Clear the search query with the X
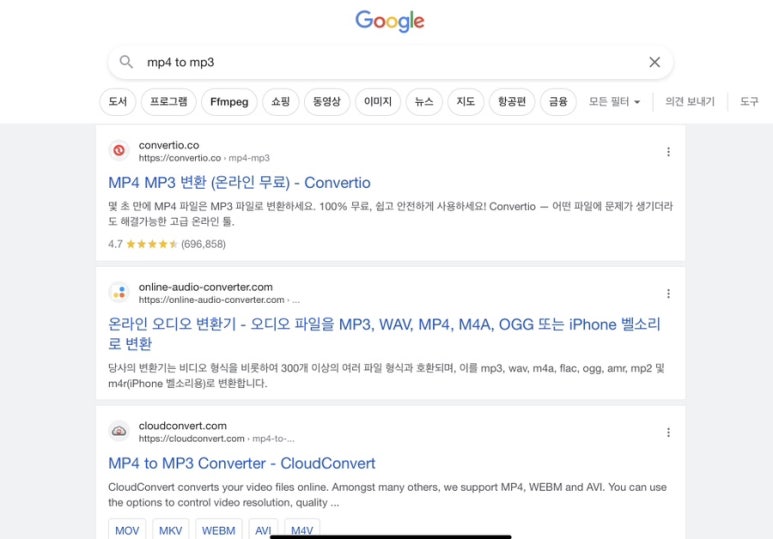The width and height of the screenshot is (773, 539). click(x=654, y=62)
